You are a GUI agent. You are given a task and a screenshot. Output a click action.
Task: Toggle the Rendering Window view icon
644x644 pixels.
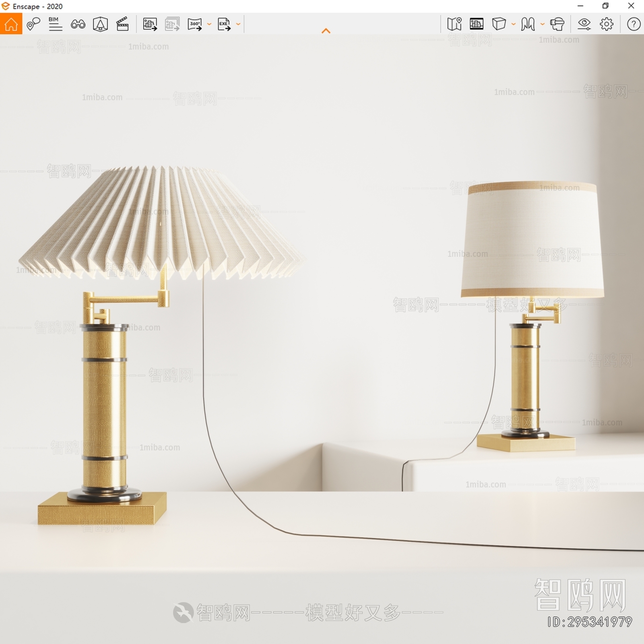[477, 24]
